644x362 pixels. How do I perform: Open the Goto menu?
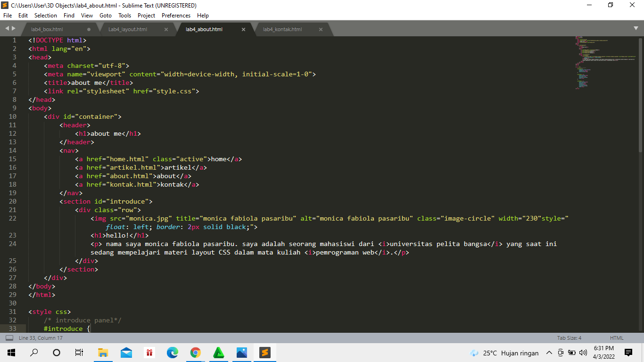click(x=105, y=15)
